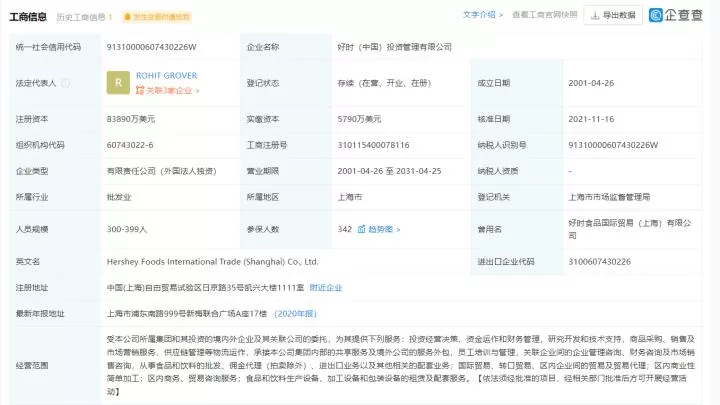This screenshot has height=405, width=720.
Task: Click the download icon in 导出数据 button
Action: pyautogui.click(x=595, y=16)
